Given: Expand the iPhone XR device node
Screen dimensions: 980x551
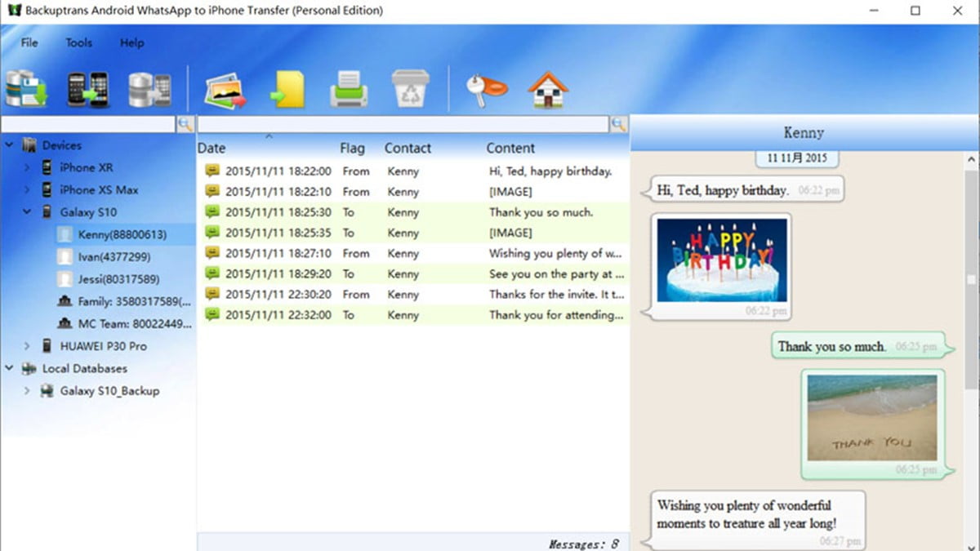Looking at the screenshot, I should (x=27, y=167).
